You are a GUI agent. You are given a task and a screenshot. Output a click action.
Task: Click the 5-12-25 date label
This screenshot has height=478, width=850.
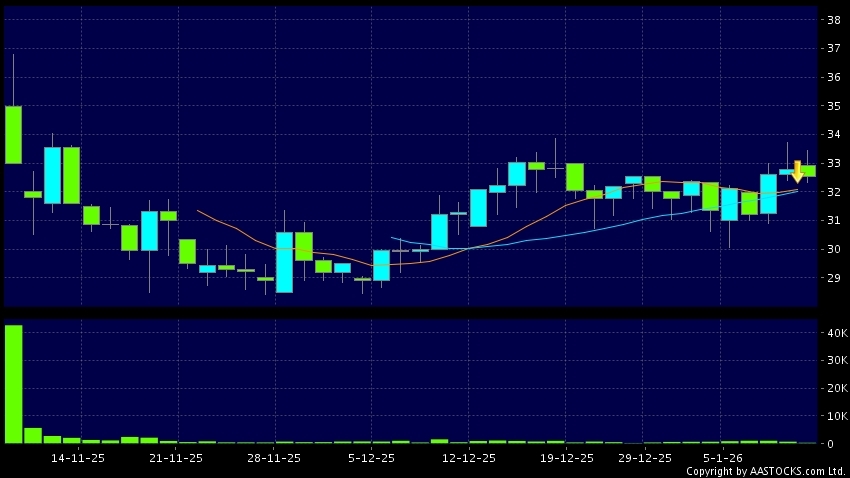pyautogui.click(x=370, y=458)
